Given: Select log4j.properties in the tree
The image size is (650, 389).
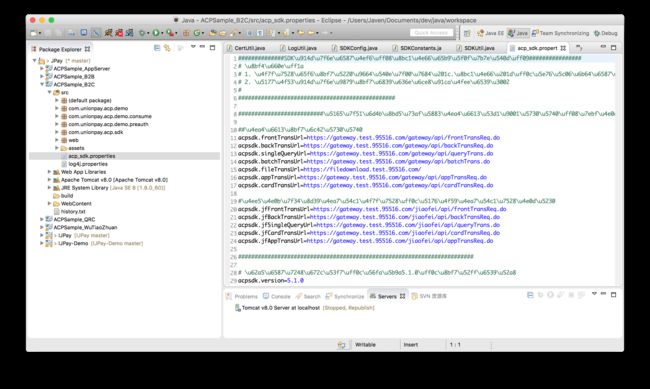Looking at the screenshot, I should coord(88,164).
